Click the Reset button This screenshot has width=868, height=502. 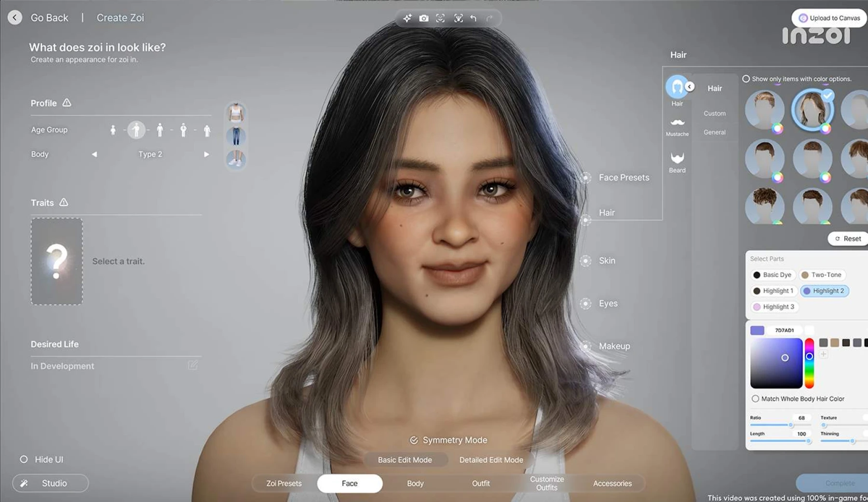click(x=848, y=238)
